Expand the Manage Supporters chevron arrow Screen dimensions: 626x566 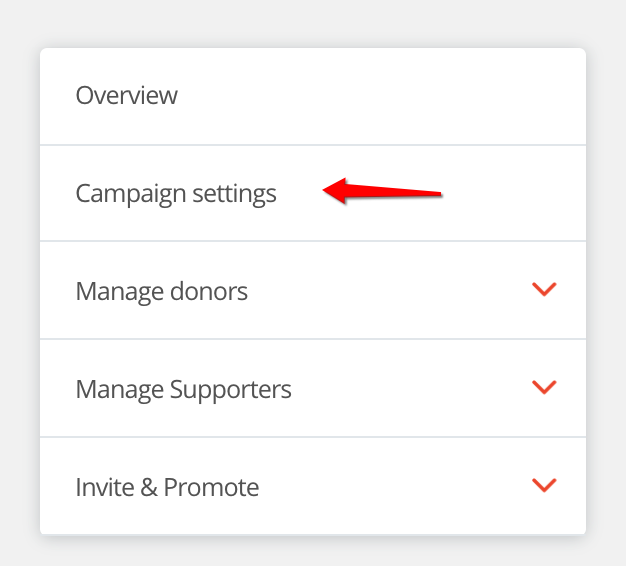pyautogui.click(x=544, y=387)
